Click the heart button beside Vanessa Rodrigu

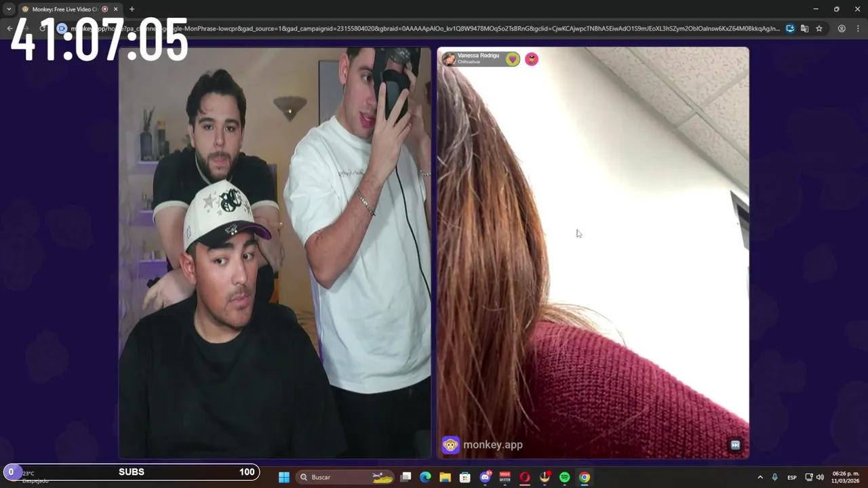click(x=513, y=60)
